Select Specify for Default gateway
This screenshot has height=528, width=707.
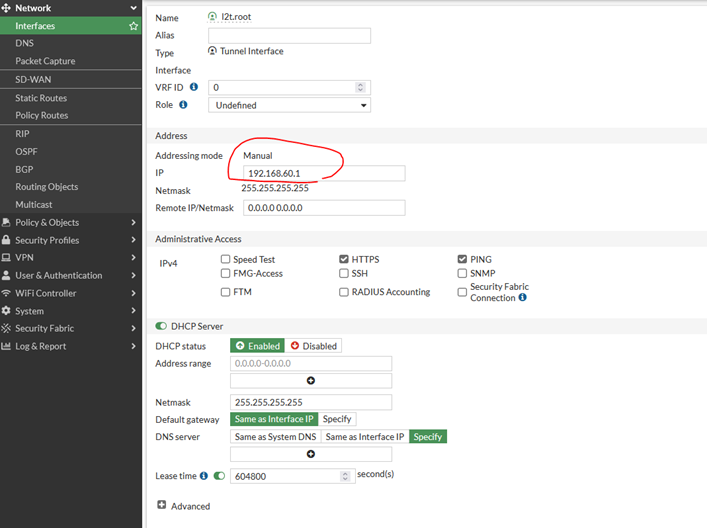click(337, 419)
